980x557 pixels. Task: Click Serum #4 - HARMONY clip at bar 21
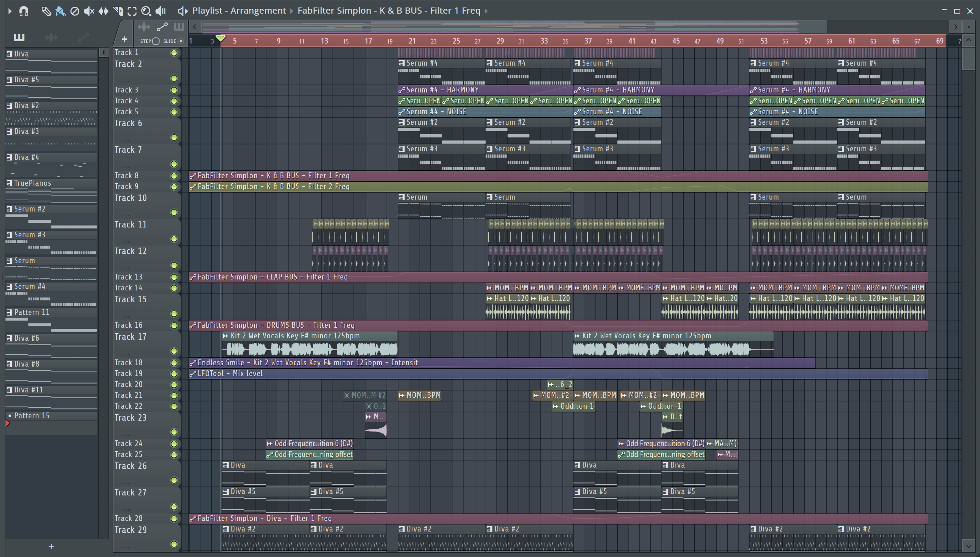coord(485,90)
